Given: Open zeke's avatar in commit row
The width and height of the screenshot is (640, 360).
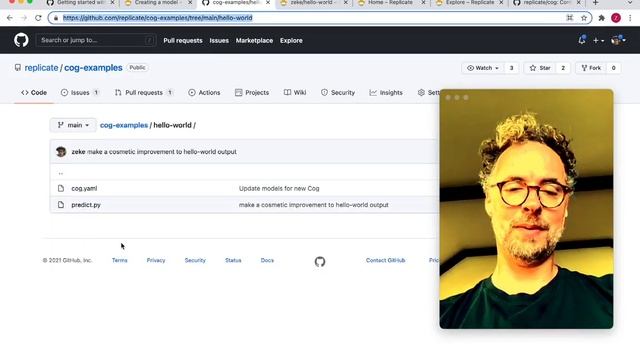Looking at the screenshot, I should point(61,151).
